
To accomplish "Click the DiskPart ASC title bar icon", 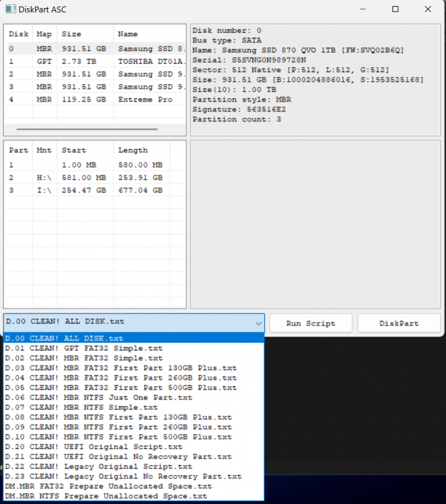I will pos(10,9).
